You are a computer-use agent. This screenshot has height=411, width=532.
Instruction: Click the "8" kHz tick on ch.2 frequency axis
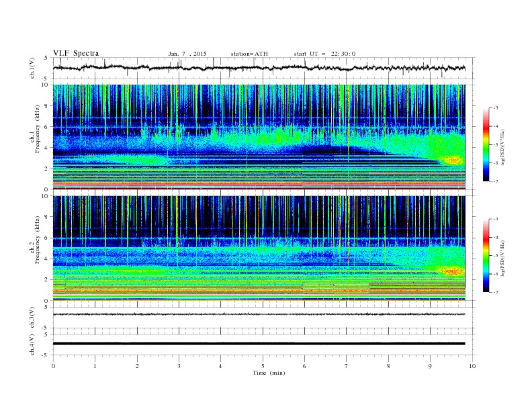coord(46,217)
